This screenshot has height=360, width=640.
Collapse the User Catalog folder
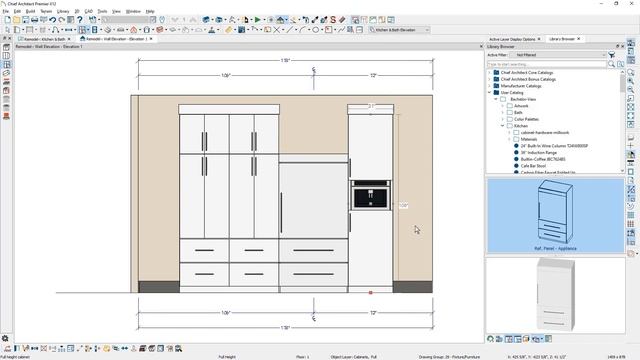click(489, 93)
